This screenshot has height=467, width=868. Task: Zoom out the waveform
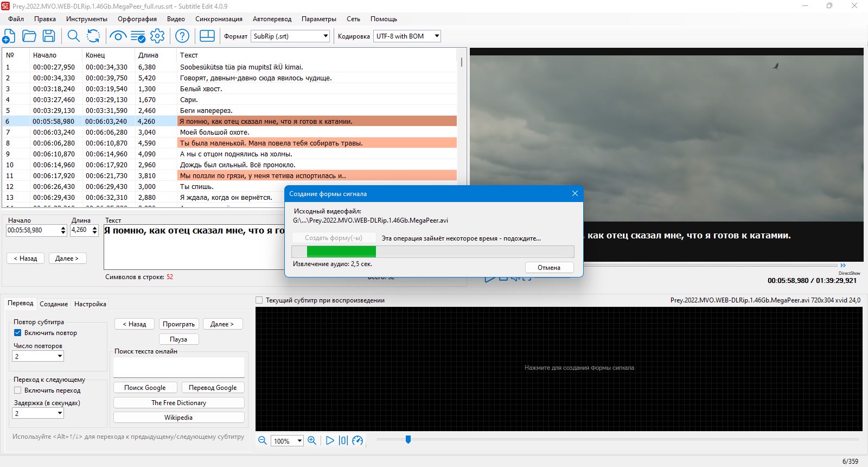[x=263, y=440]
